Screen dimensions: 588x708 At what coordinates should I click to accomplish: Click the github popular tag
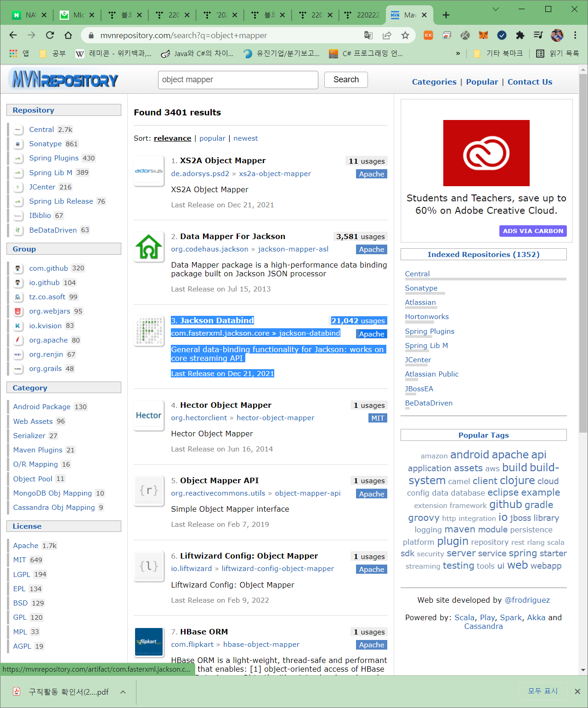(505, 504)
